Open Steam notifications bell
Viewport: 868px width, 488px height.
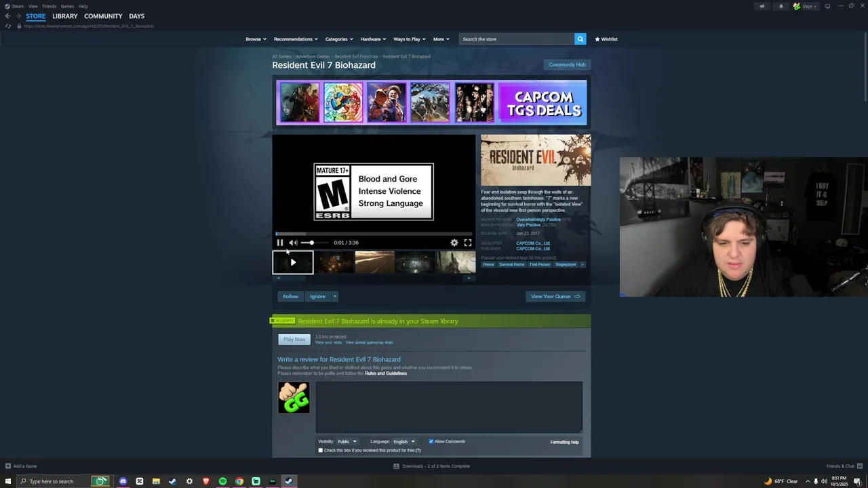[x=781, y=6]
